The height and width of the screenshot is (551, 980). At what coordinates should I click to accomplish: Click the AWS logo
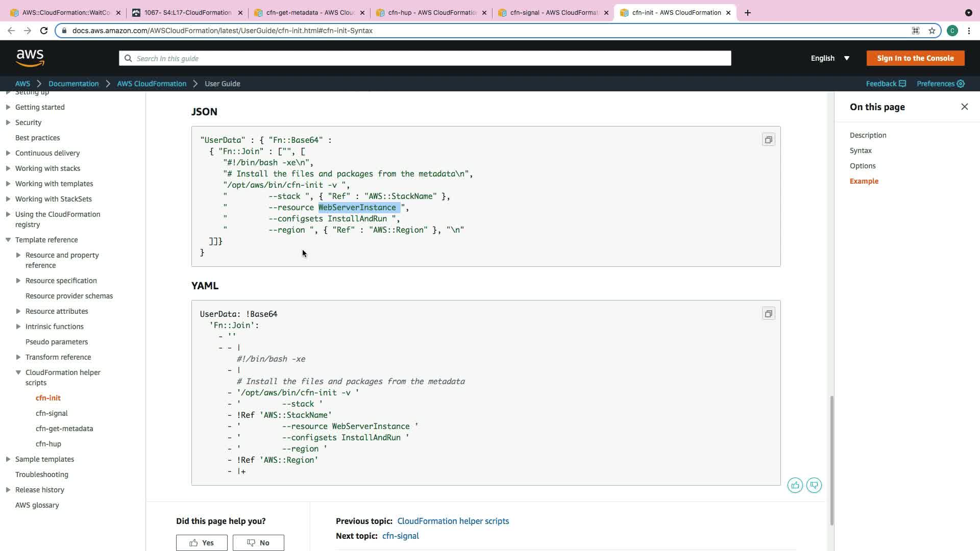30,58
